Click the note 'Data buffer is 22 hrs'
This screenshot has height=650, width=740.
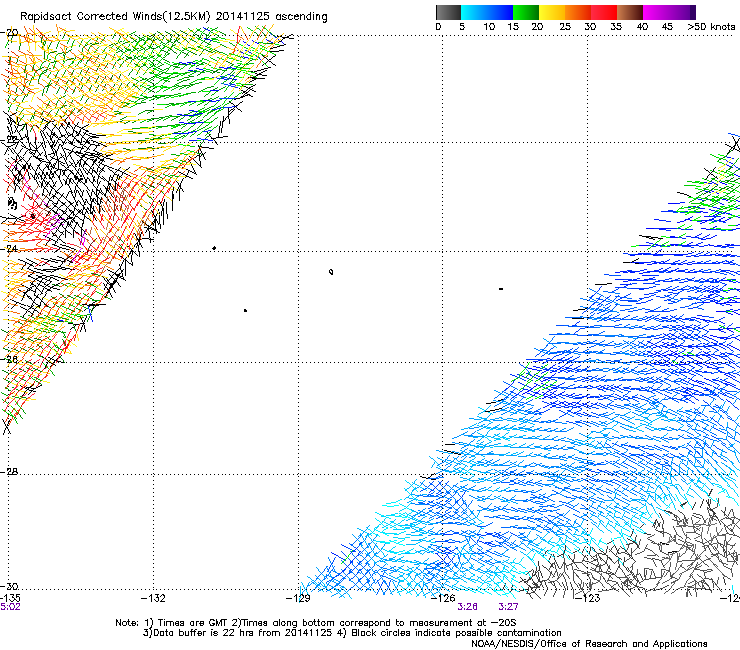(204, 633)
